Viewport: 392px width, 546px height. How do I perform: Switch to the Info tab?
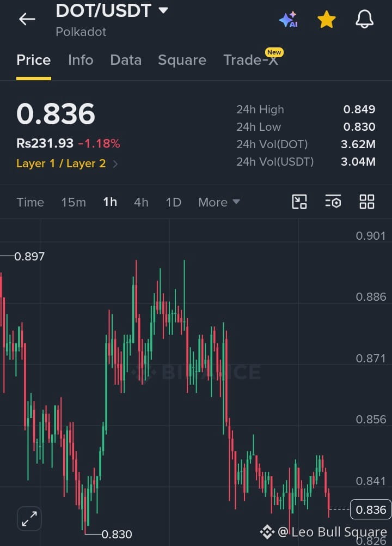[81, 60]
